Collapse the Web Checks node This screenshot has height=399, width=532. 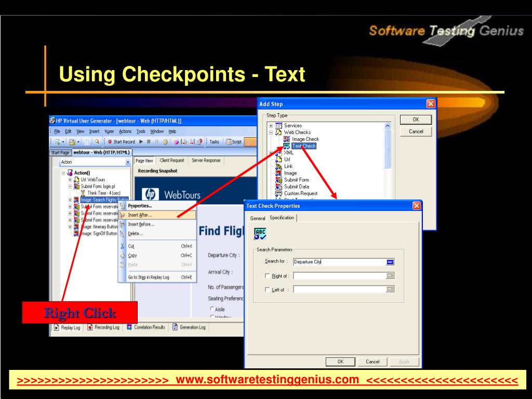click(x=271, y=132)
